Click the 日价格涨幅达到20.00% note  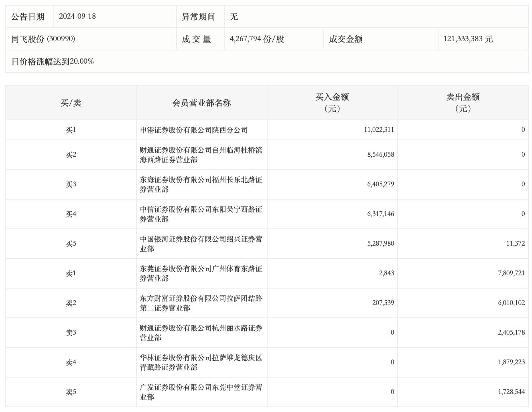[x=53, y=61]
